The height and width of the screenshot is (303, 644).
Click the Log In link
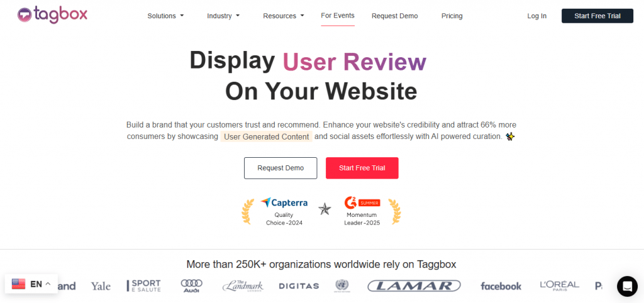[x=536, y=16]
